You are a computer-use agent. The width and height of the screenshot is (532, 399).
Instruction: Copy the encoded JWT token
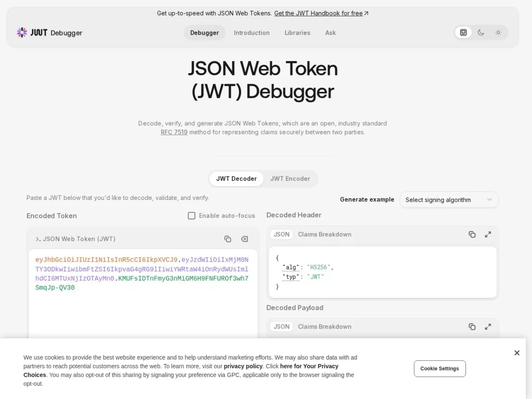pyautogui.click(x=227, y=239)
